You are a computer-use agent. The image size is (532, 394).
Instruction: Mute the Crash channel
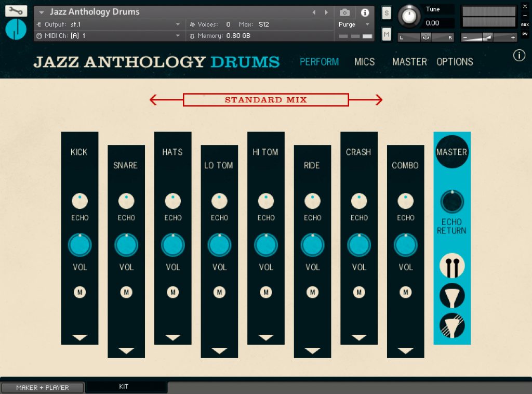pyautogui.click(x=359, y=292)
